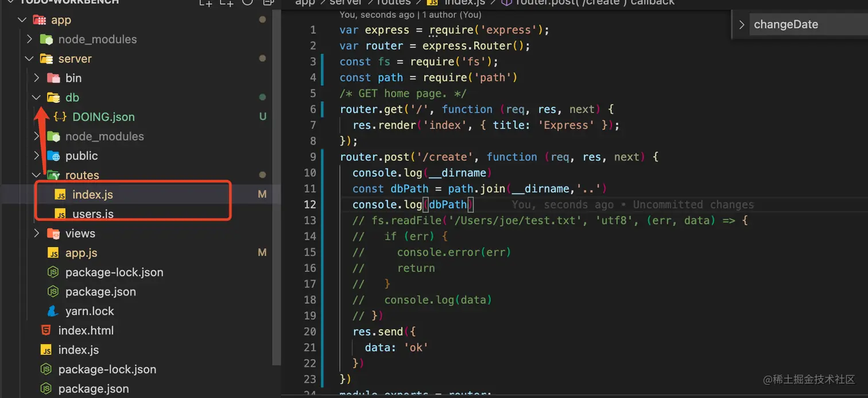The image size is (868, 398).
Task: Click the commented 'fs.readFile' line
Action: pyautogui.click(x=550, y=221)
